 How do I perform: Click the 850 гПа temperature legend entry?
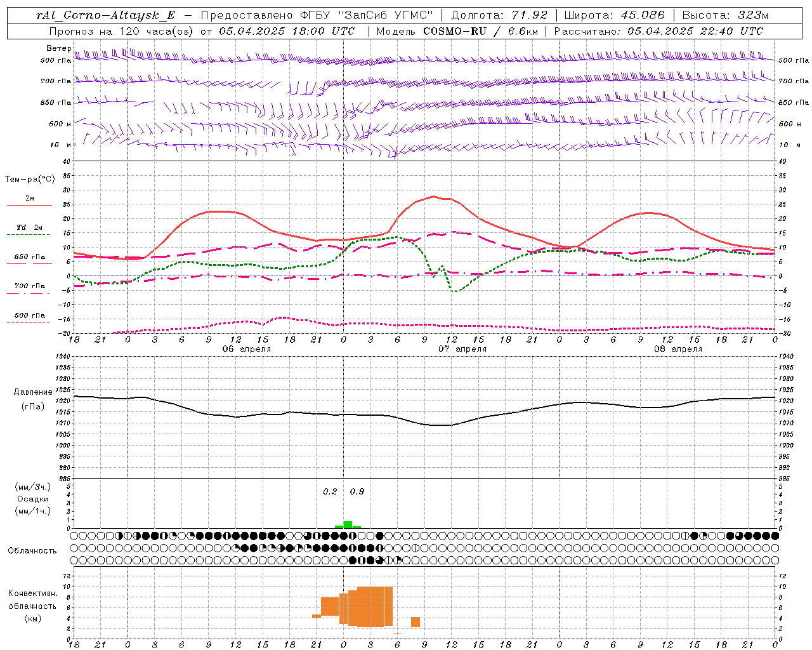pyautogui.click(x=30, y=257)
